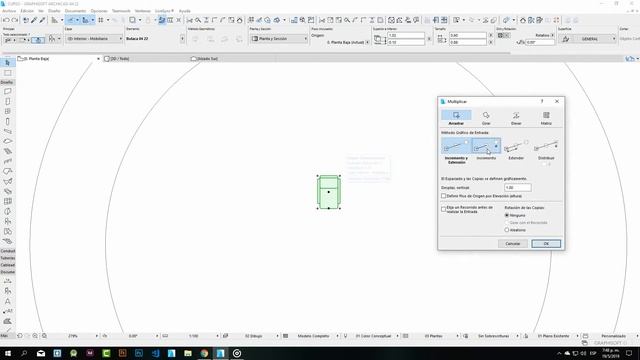Click the info box horizontal scrollbar
The height and width of the screenshot is (360, 640).
pos(256,53)
